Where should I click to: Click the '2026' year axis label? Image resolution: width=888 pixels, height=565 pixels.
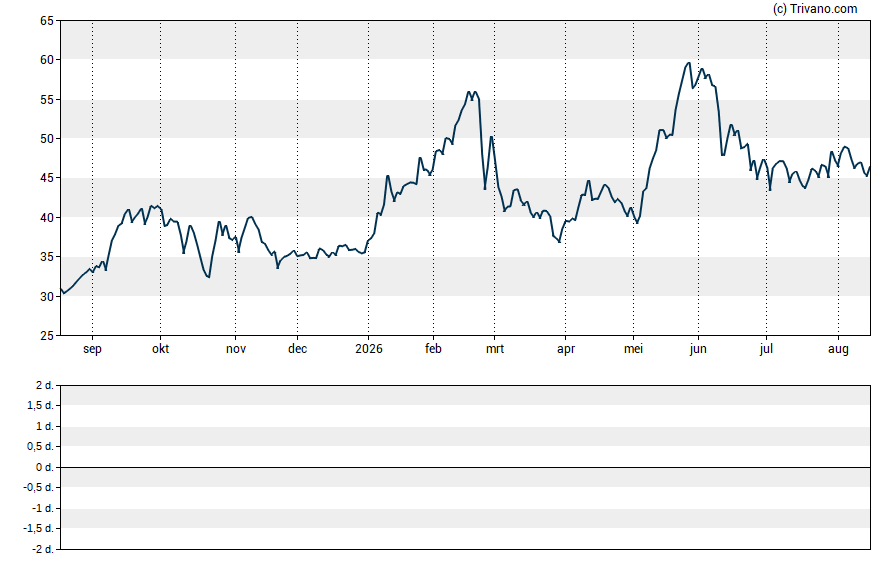coord(369,349)
